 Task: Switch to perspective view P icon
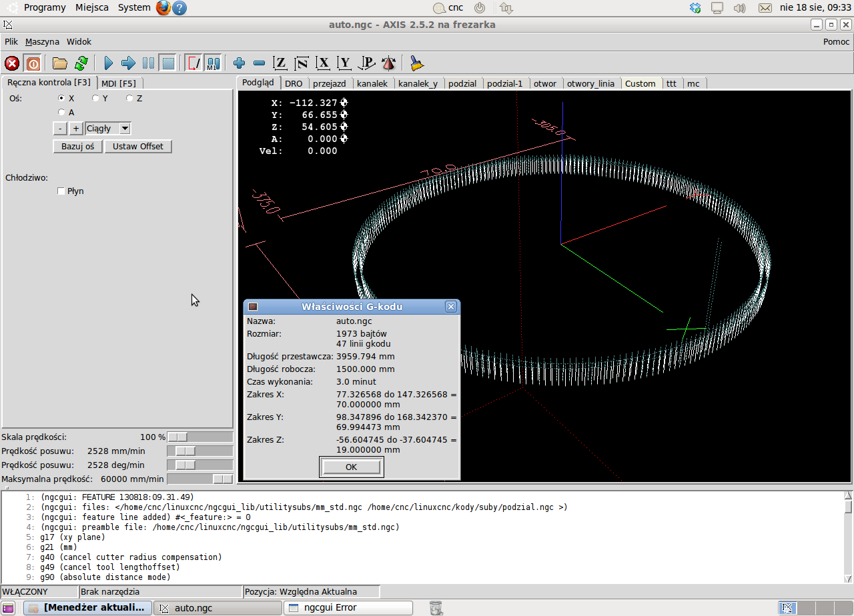pyautogui.click(x=367, y=63)
